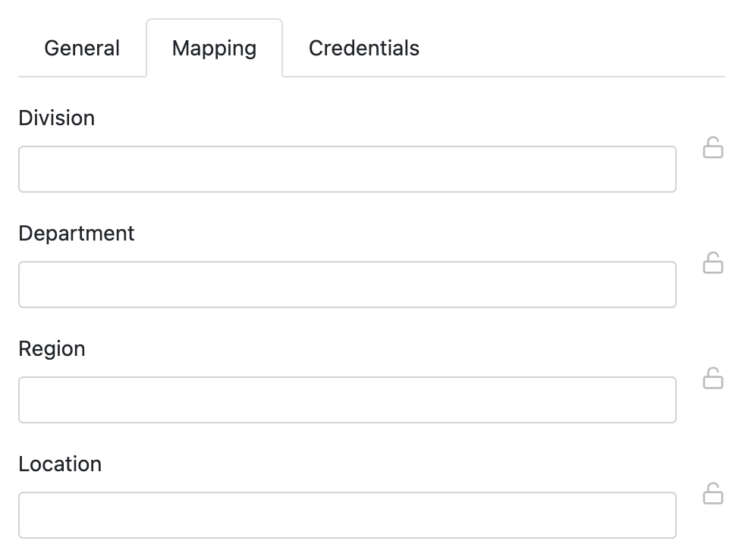Focus the Division input field
The image size is (745, 560).
(347, 169)
